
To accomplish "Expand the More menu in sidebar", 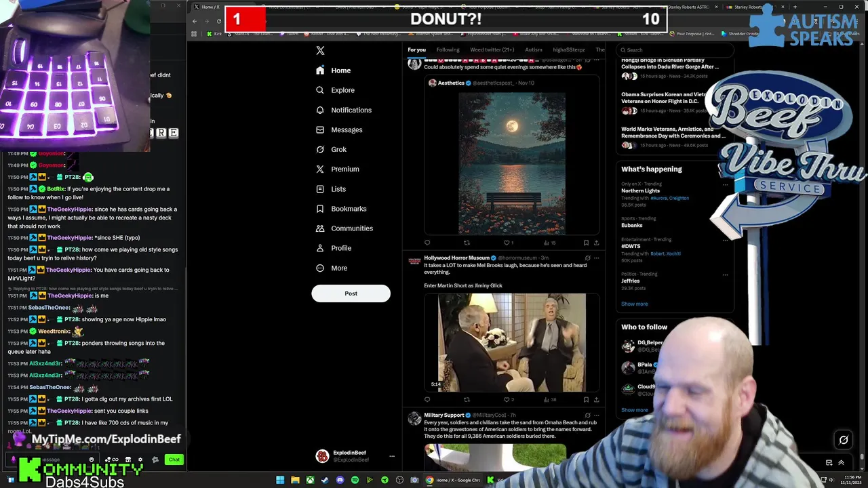I will click(332, 268).
